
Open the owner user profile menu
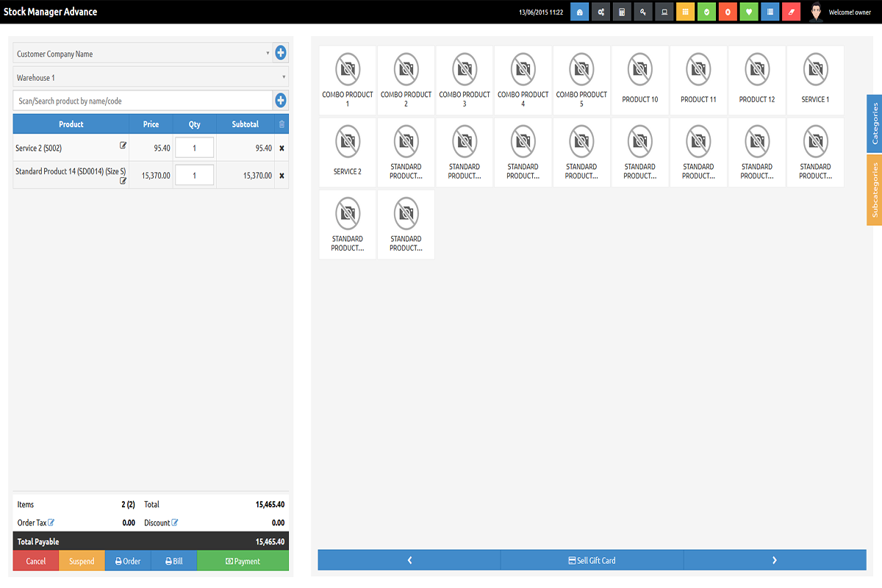coord(839,12)
